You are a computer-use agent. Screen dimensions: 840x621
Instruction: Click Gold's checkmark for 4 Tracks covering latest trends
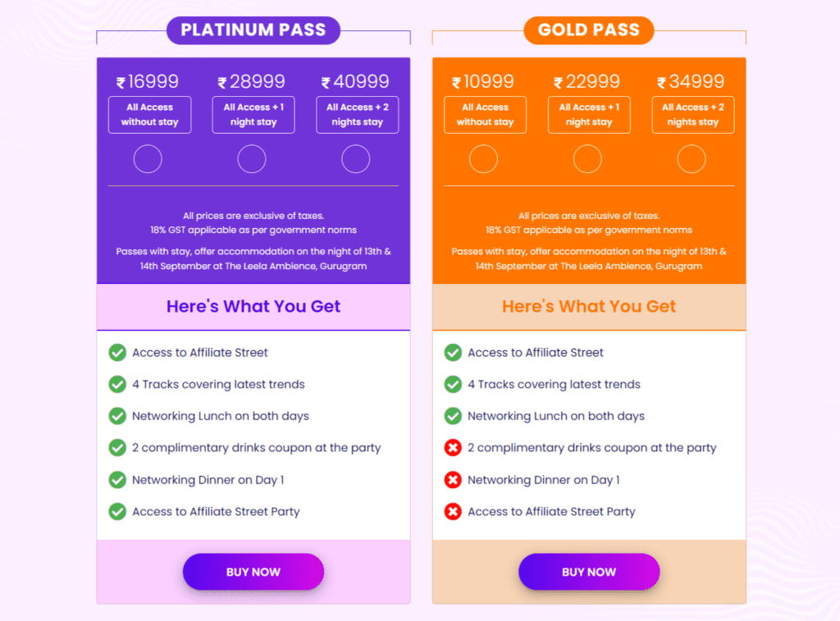click(453, 384)
